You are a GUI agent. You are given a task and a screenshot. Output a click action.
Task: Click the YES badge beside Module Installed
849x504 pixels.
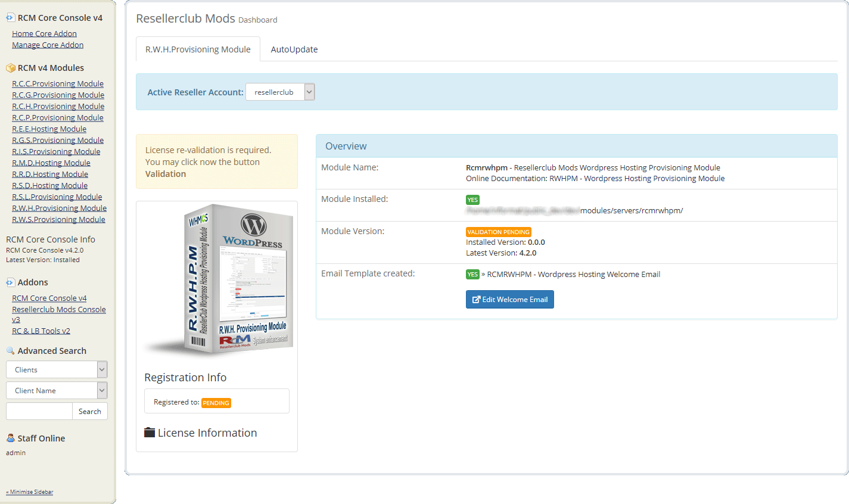coord(472,200)
